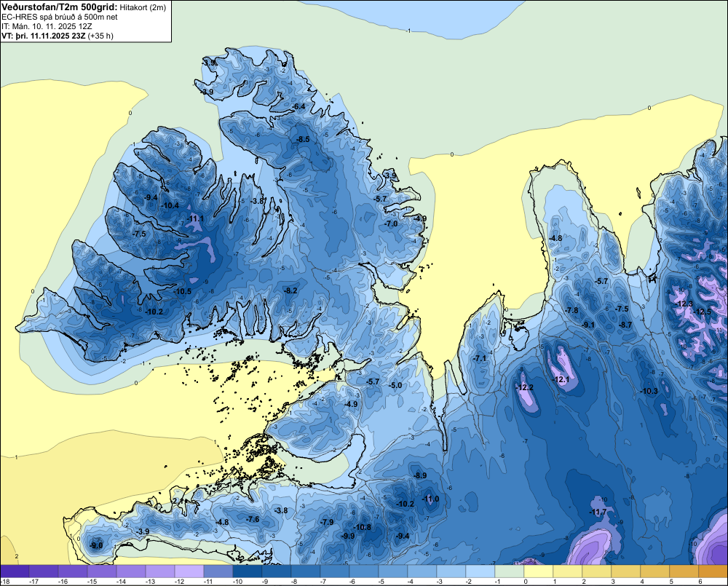Click the legend swatch between -12 and -11
Screen dimensions: 728x586
point(189,571)
